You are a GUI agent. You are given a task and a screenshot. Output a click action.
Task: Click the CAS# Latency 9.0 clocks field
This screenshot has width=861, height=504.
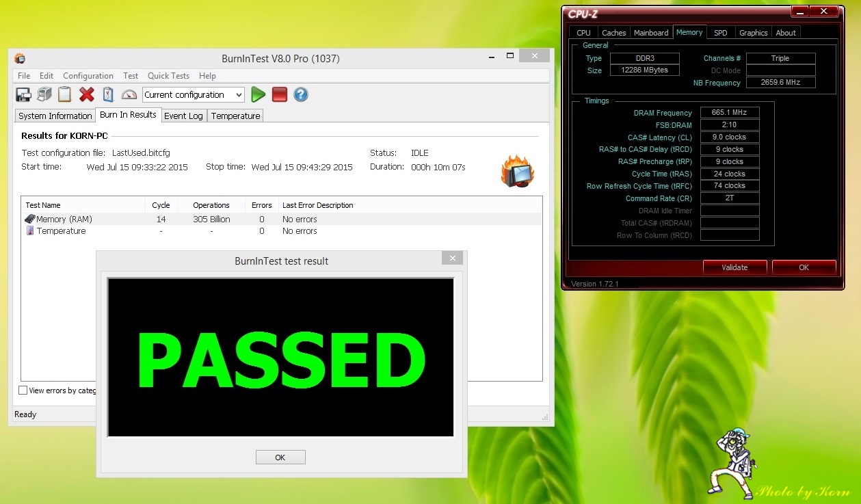click(730, 137)
